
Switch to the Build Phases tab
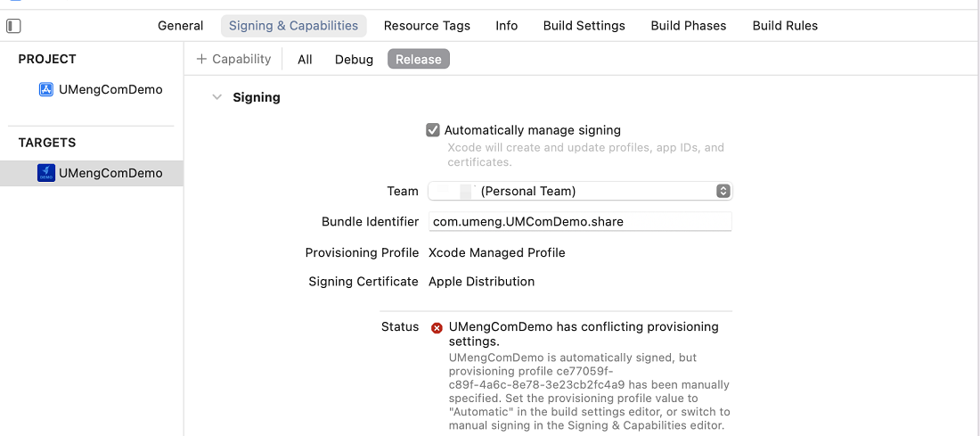click(x=689, y=26)
